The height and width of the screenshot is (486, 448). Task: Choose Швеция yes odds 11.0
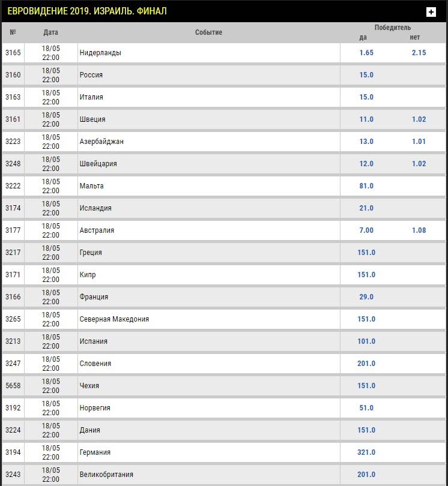coord(366,119)
